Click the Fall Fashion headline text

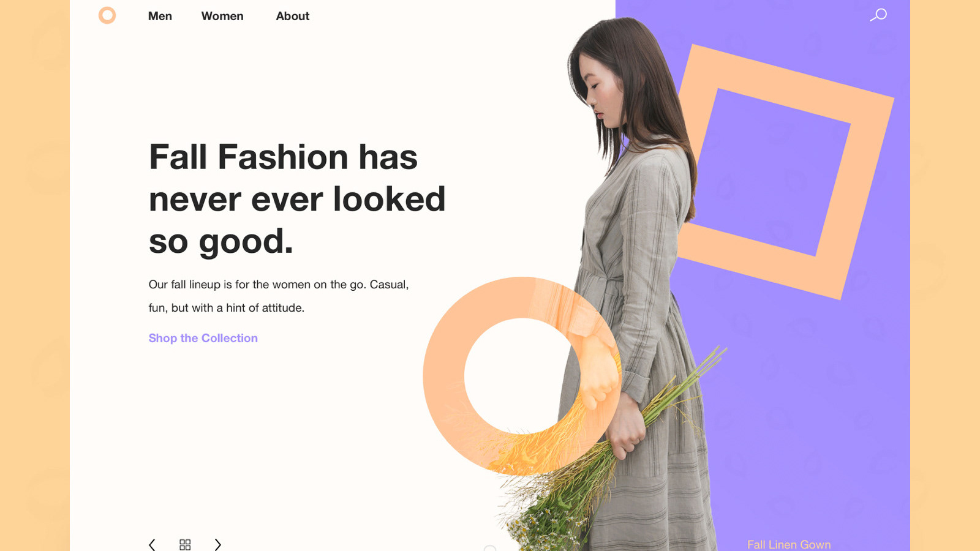297,199
